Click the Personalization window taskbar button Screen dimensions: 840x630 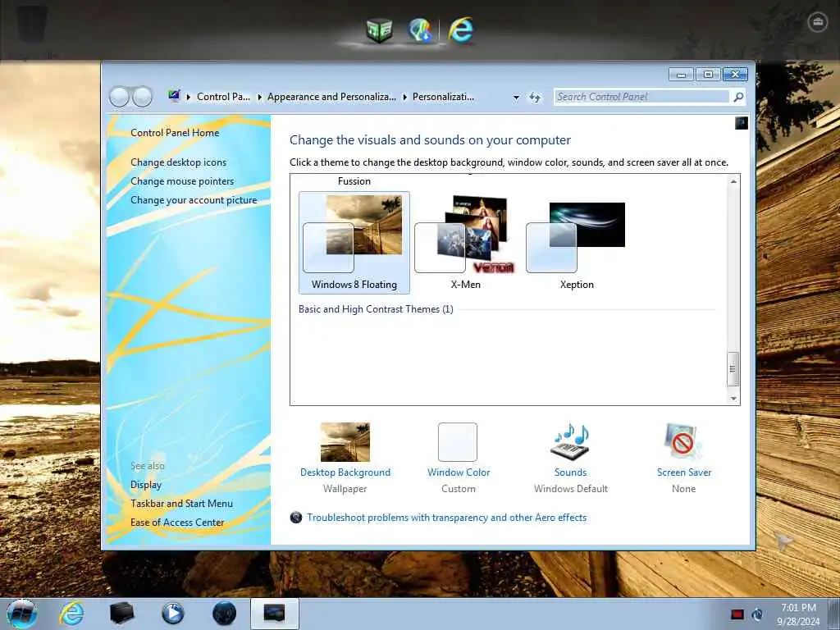click(274, 614)
